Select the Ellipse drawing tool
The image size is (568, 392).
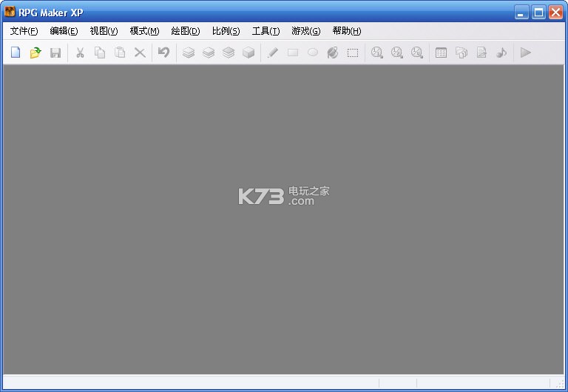(313, 53)
